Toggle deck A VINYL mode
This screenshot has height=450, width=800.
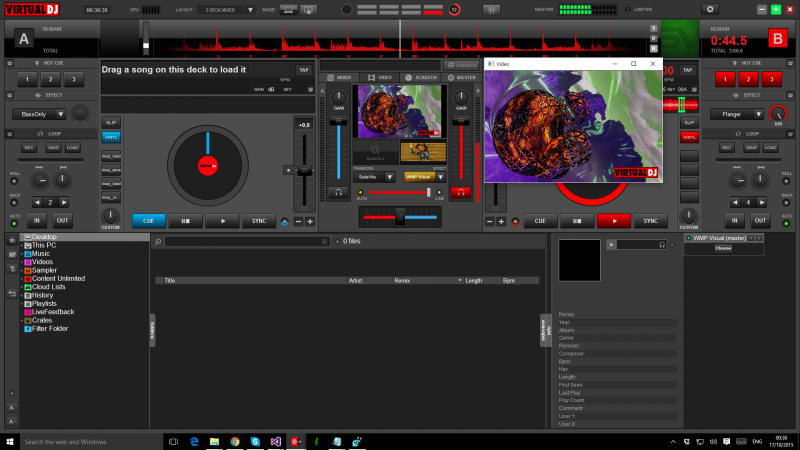[x=111, y=137]
